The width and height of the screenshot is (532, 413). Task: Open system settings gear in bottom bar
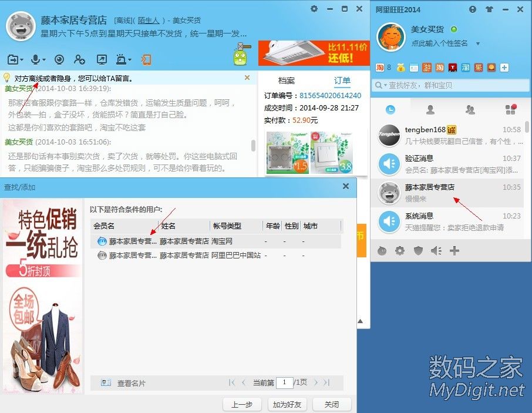400,251
